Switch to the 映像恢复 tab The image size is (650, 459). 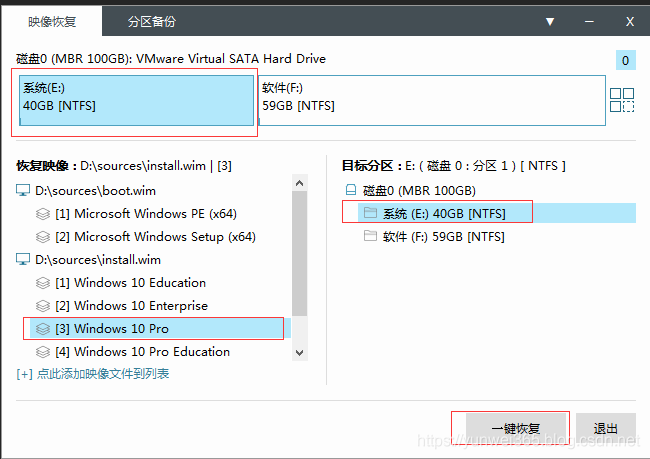52,22
